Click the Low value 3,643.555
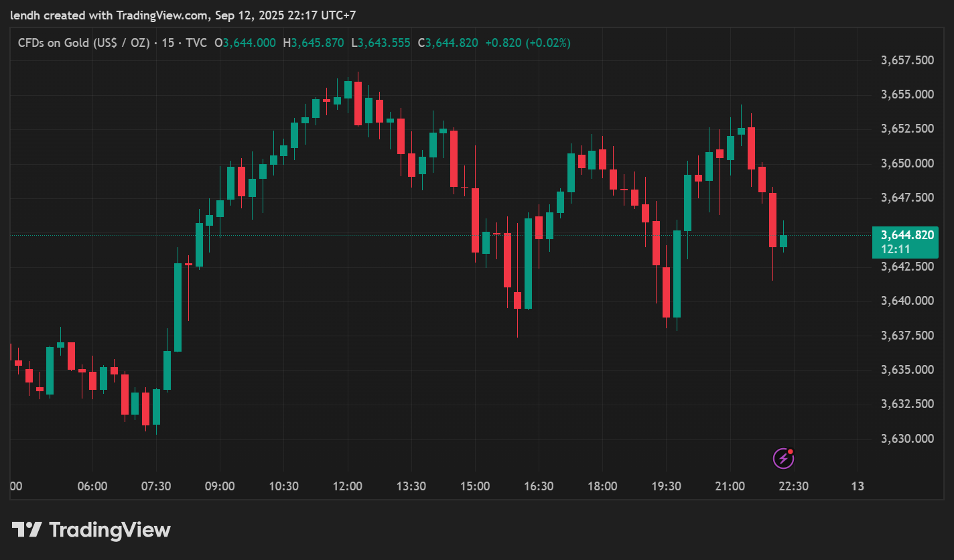This screenshot has height=560, width=954. [384, 43]
